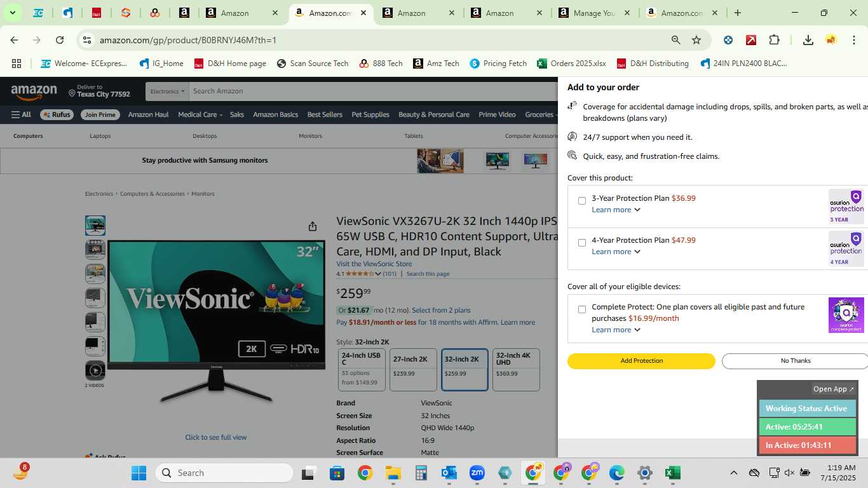Open Amazon Haul in the nav bar
Image resolution: width=868 pixels, height=488 pixels.
tap(148, 115)
